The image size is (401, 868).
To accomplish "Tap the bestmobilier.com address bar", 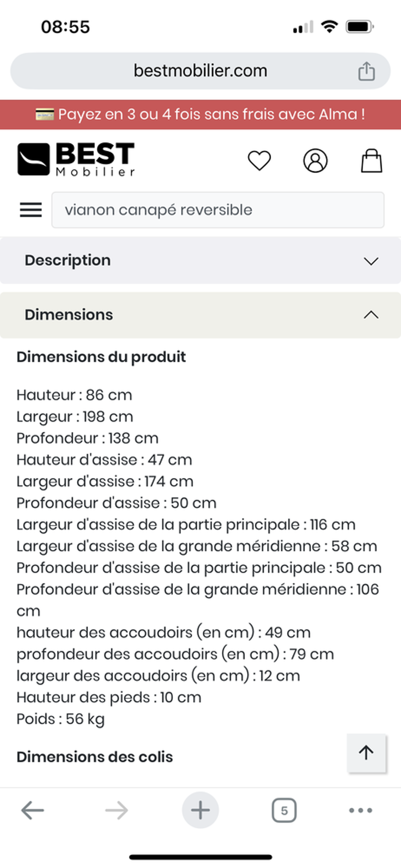I will pyautogui.click(x=200, y=71).
